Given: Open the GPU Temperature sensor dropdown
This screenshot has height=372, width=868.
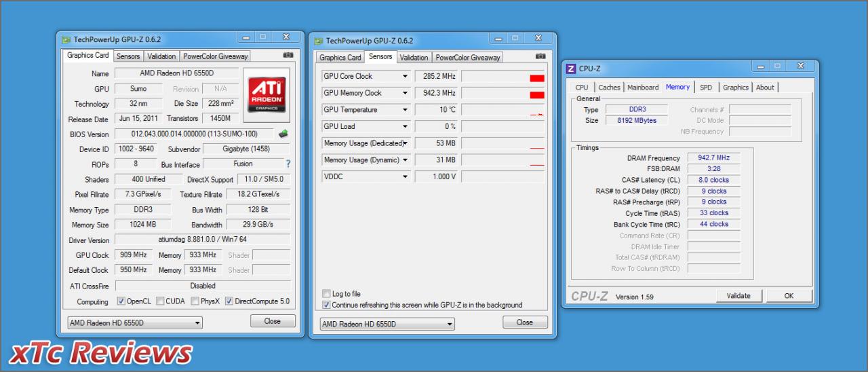Looking at the screenshot, I should (406, 109).
